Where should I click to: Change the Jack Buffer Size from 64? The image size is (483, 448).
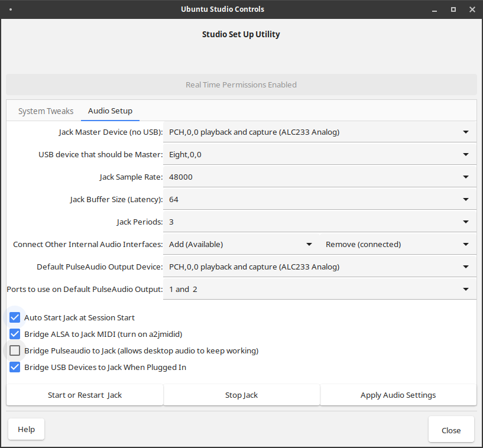tap(319, 200)
